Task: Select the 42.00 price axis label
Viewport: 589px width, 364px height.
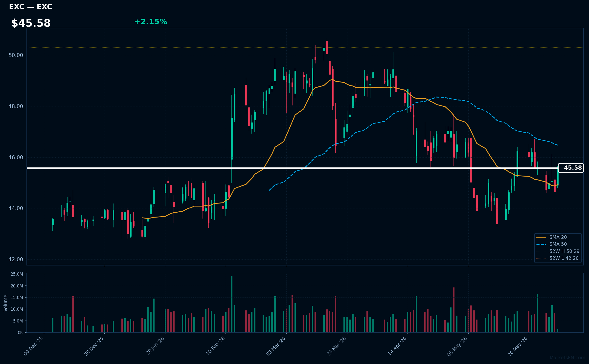Action: (16, 259)
